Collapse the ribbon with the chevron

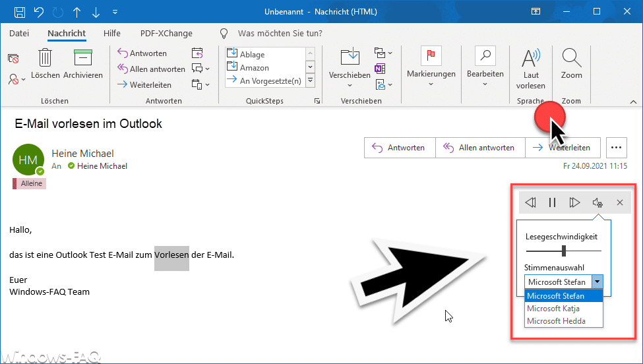coord(633,102)
